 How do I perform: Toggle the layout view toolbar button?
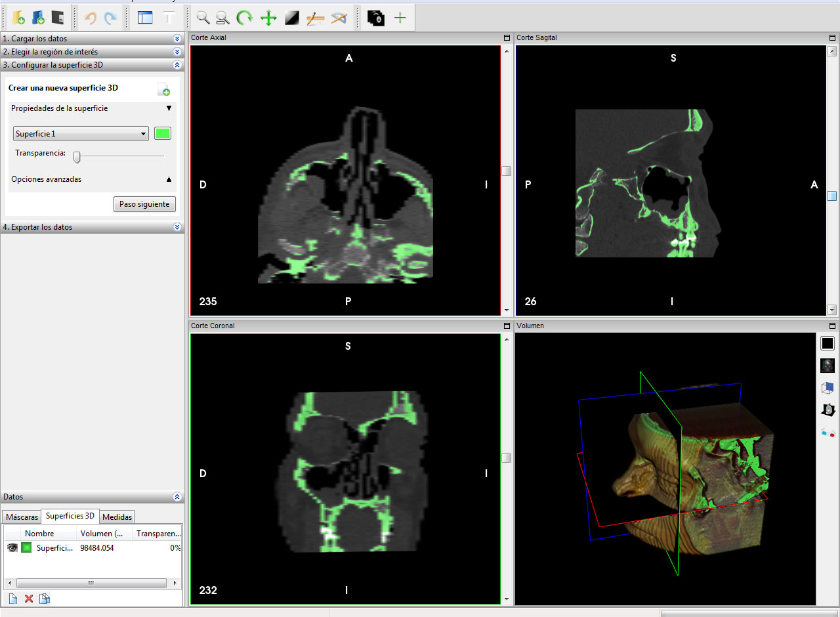145,18
